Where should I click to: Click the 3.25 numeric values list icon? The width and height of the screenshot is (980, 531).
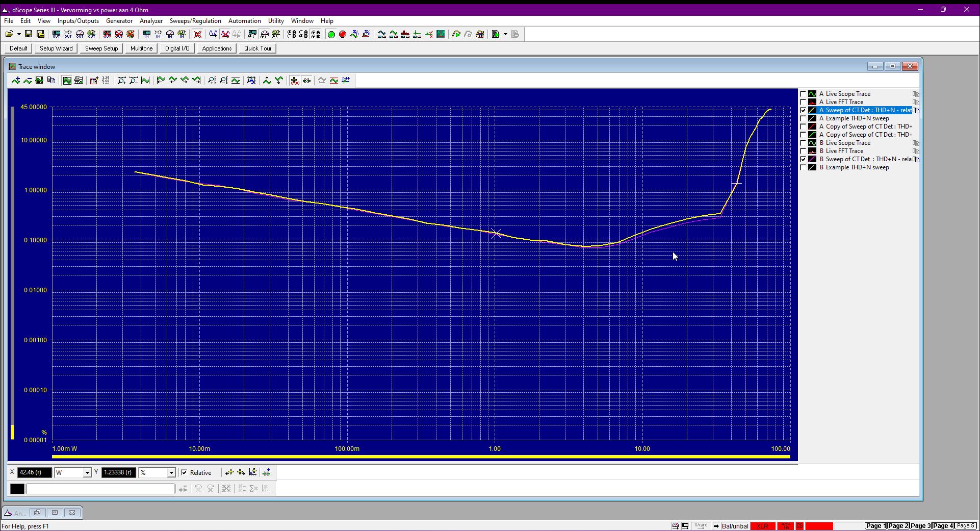point(106,80)
